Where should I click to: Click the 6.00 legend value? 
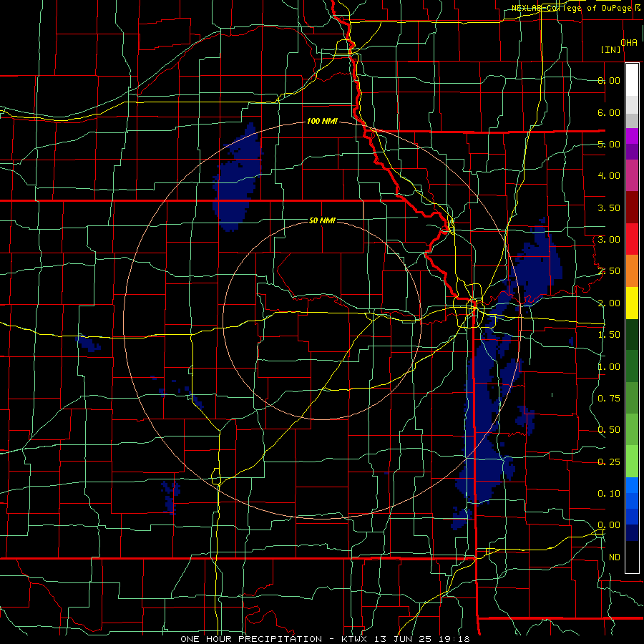[609, 112]
